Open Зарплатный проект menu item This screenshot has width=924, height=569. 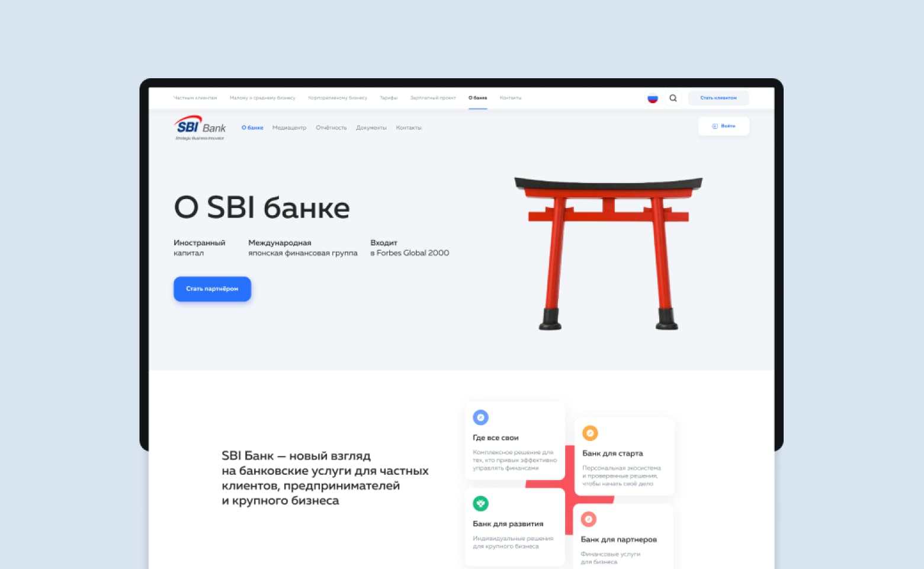(x=433, y=98)
